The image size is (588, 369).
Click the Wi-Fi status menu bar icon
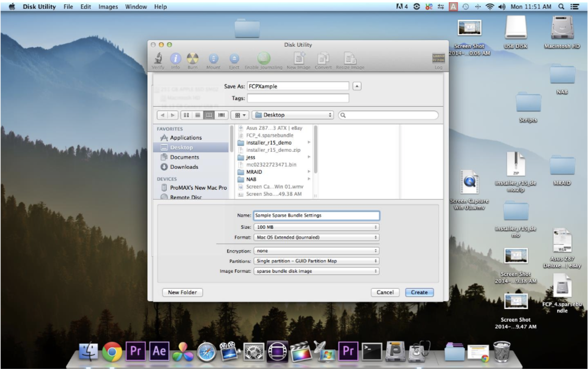(490, 7)
